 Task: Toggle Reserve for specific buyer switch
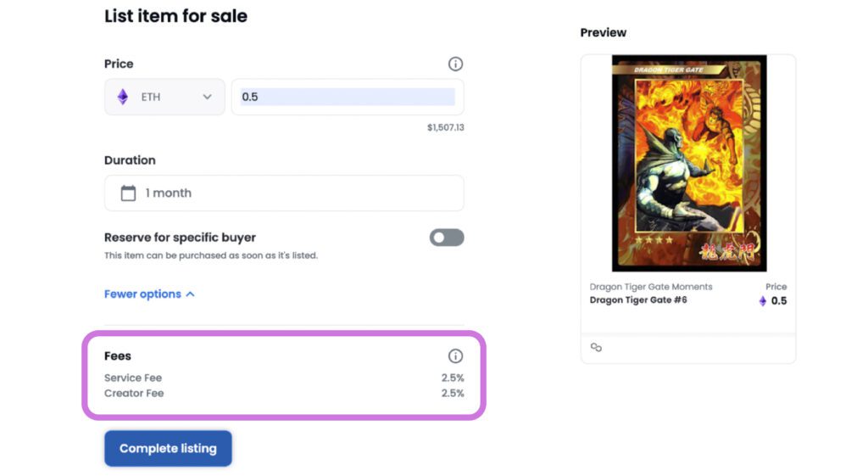447,238
